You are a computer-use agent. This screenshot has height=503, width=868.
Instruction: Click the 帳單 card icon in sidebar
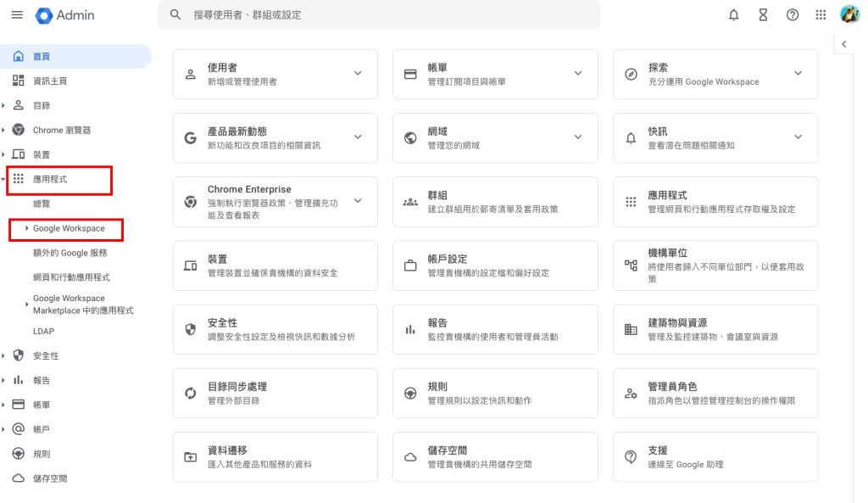click(19, 405)
